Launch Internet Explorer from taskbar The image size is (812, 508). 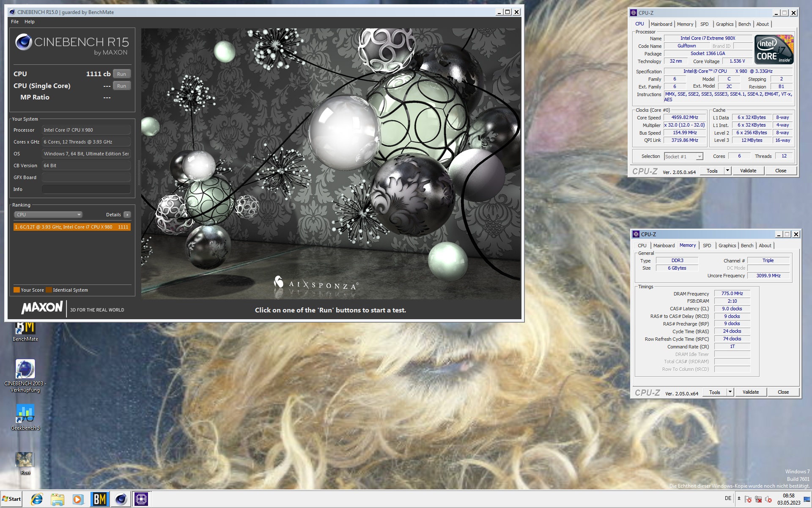(x=37, y=500)
